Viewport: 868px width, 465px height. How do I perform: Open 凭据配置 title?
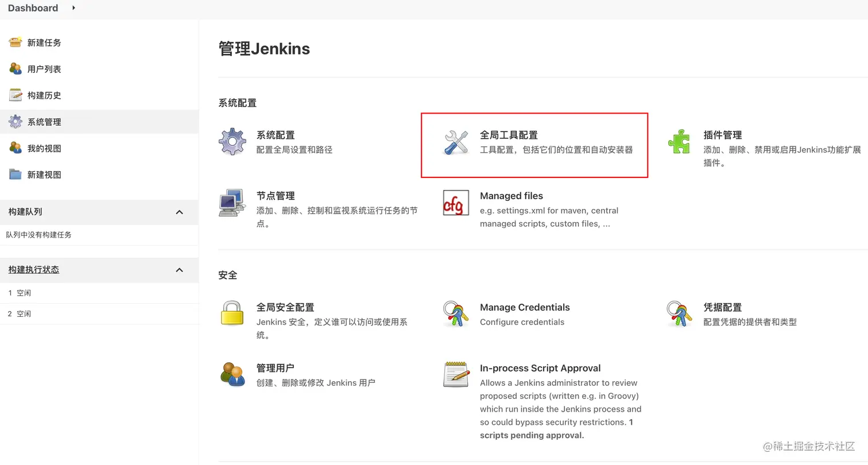tap(723, 307)
